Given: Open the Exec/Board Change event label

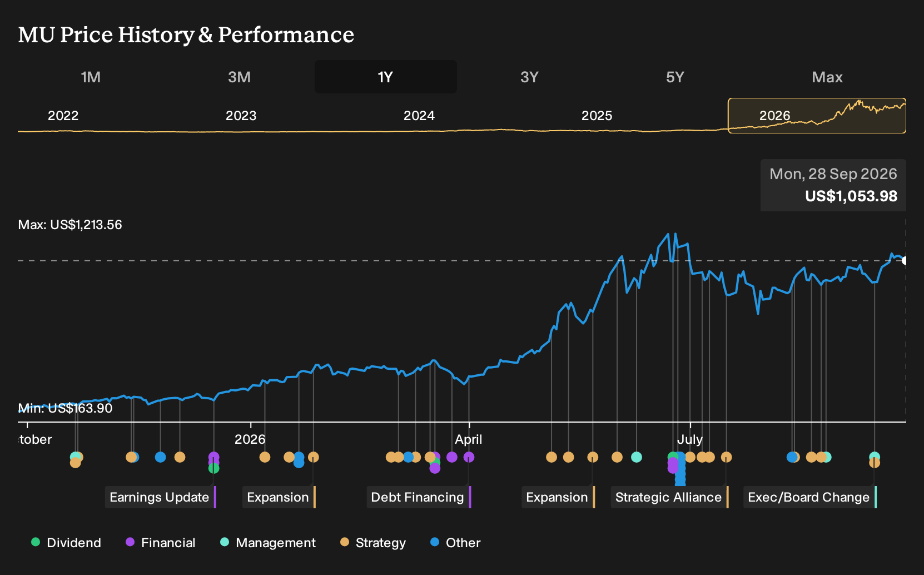Looking at the screenshot, I should 810,497.
